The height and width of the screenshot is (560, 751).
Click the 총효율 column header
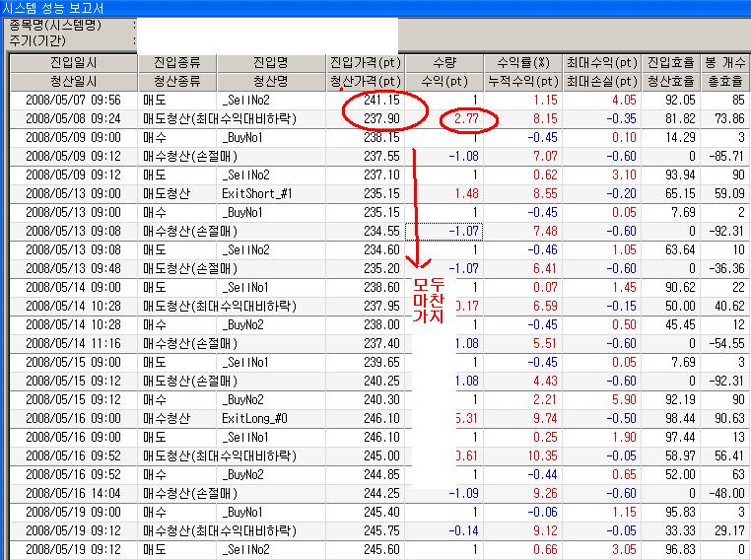724,81
